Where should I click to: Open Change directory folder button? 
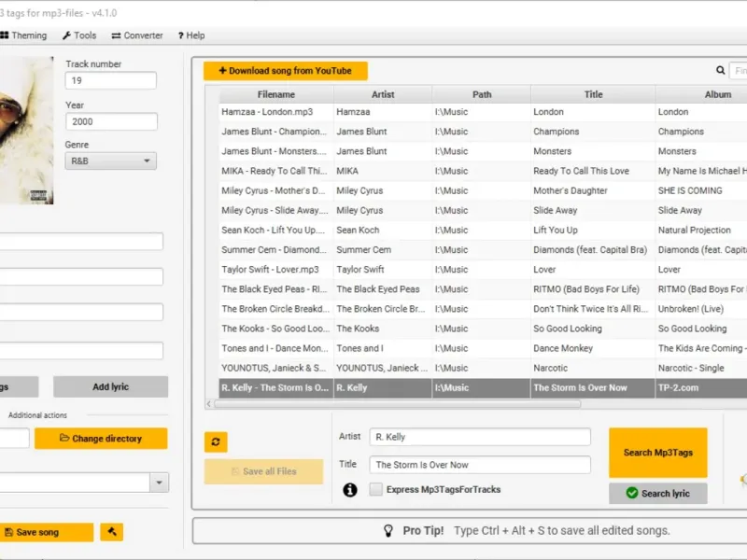click(101, 439)
